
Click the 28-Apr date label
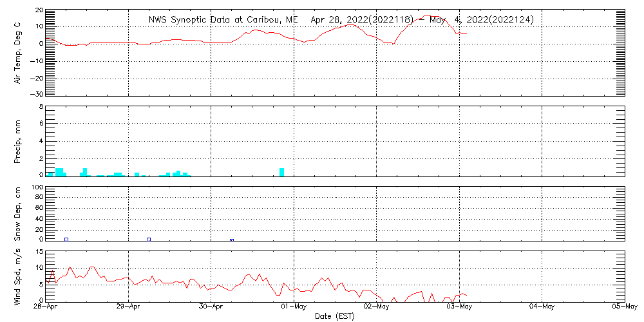coord(48,306)
